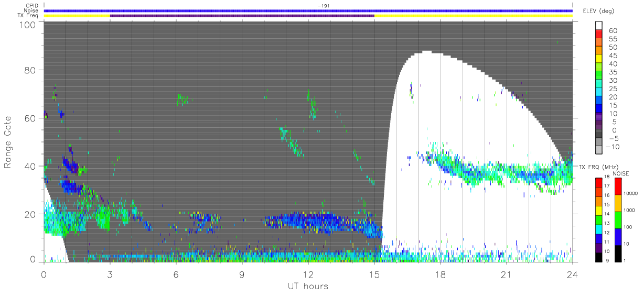
Task: Click the '9' label on TX FRQ colorbar
Action: pos(607,261)
